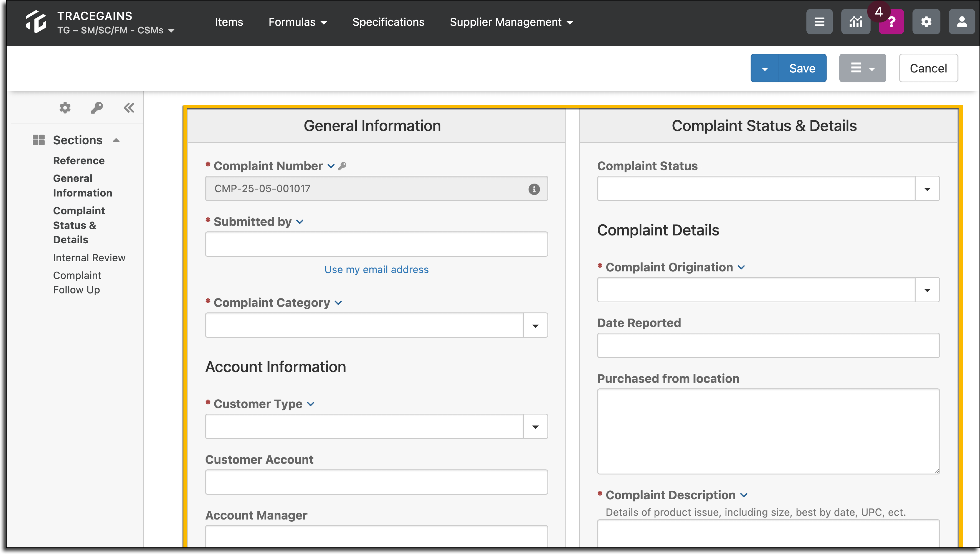Click the Cancel button
980x554 pixels.
pos(928,68)
